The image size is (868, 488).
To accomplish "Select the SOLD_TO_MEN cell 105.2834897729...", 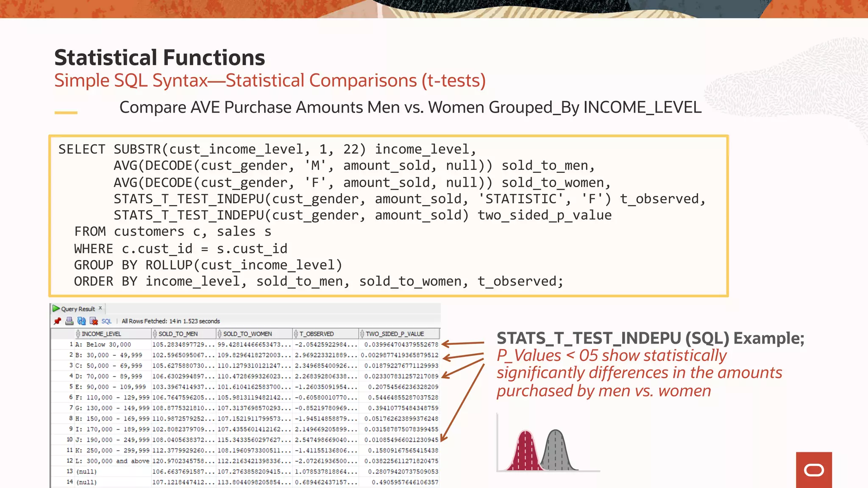I will pos(184,344).
